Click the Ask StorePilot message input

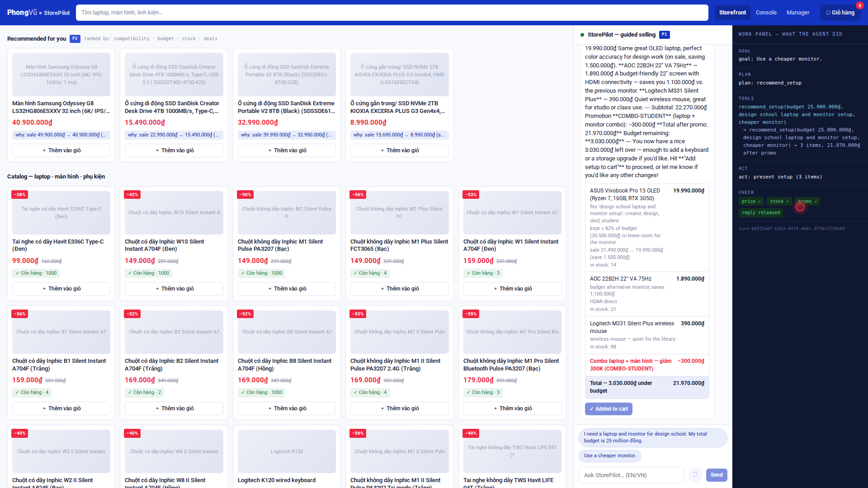click(632, 475)
